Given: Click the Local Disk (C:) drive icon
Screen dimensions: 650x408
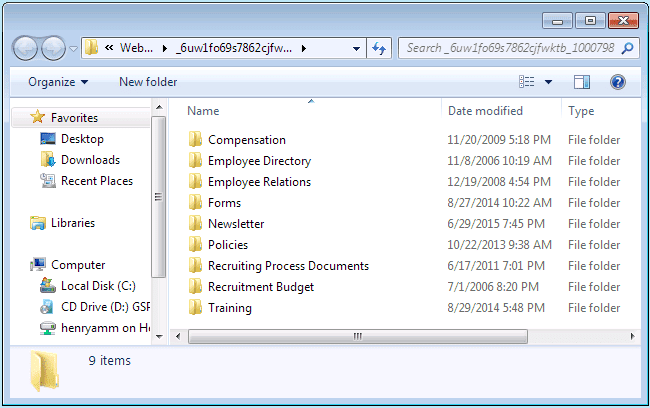Looking at the screenshot, I should click(48, 285).
